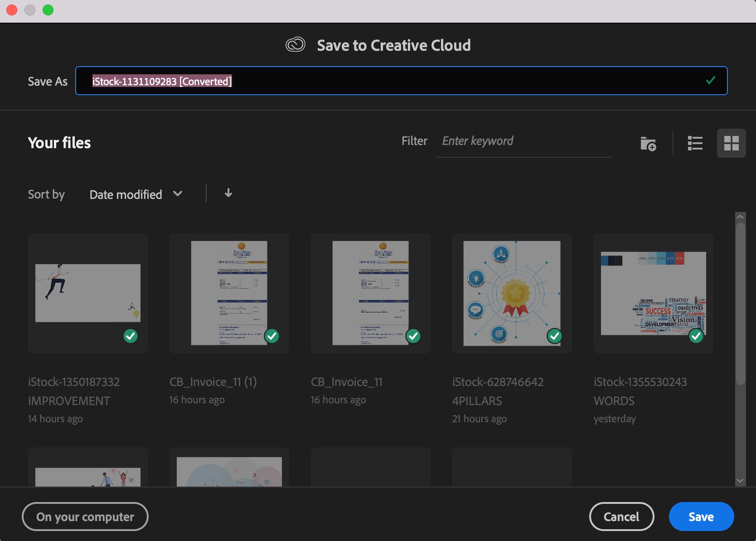Reverse sort order with down arrow
Image resolution: width=756 pixels, height=541 pixels.
click(x=228, y=193)
